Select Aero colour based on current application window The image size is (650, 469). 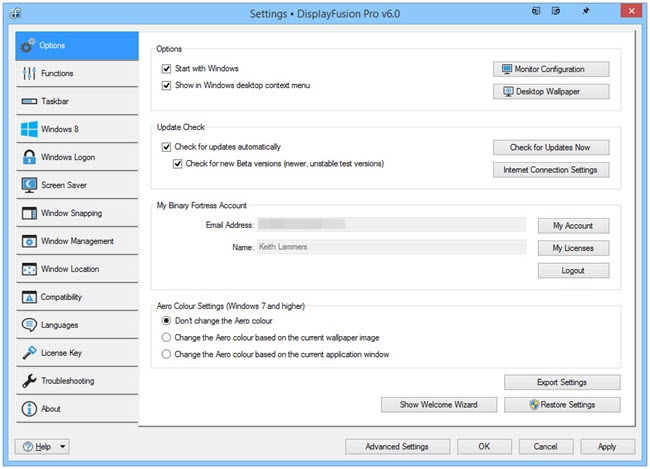[x=166, y=354]
